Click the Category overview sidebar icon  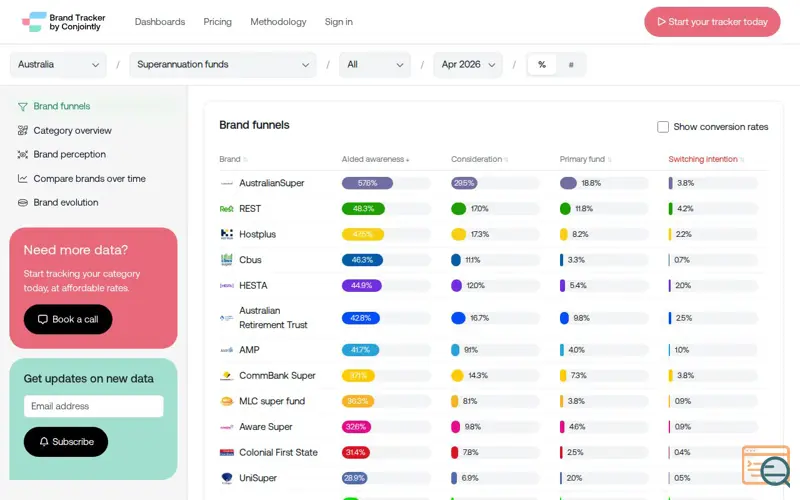pyautogui.click(x=22, y=131)
